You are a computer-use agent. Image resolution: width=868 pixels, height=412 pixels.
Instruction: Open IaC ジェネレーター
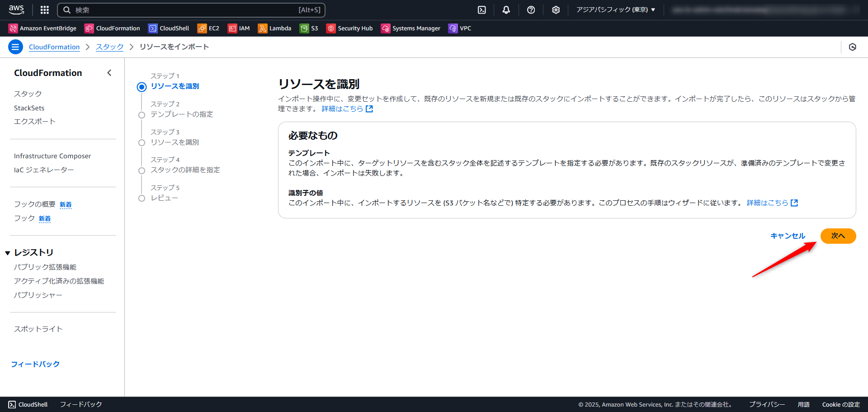click(44, 170)
